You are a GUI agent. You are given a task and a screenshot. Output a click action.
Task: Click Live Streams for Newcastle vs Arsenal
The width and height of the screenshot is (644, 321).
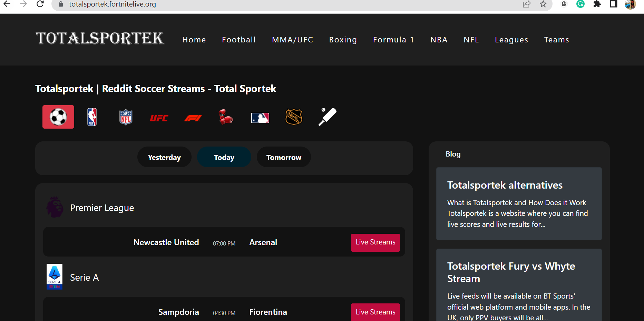tap(375, 242)
